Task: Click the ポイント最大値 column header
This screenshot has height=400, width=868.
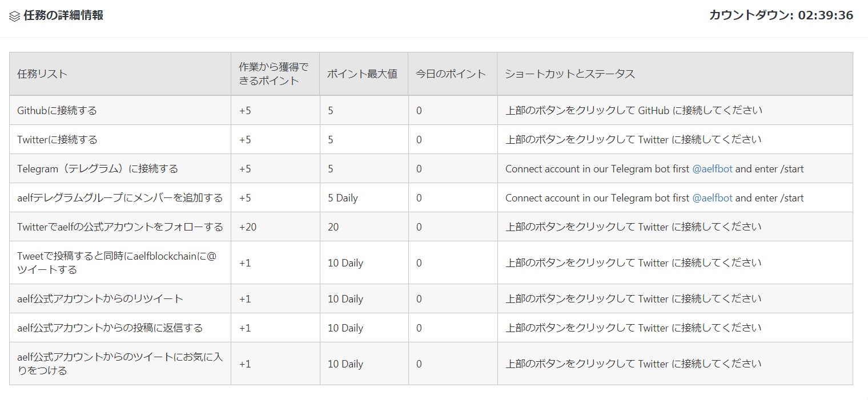Action: [x=362, y=74]
